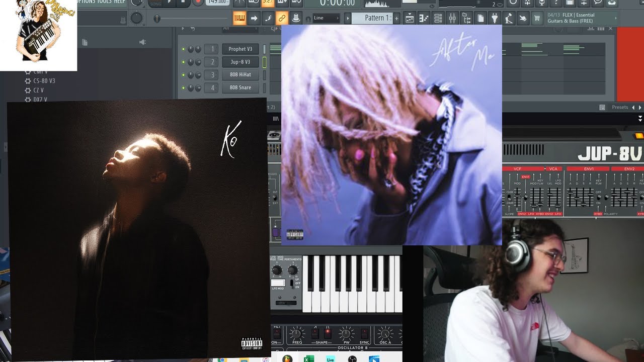Toggle the orange link icon

(282, 18)
